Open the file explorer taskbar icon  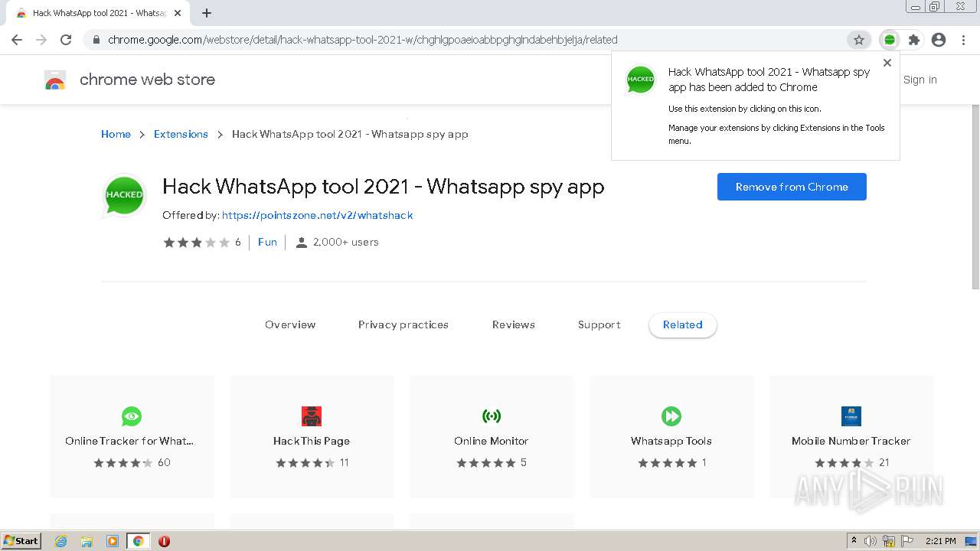click(87, 541)
